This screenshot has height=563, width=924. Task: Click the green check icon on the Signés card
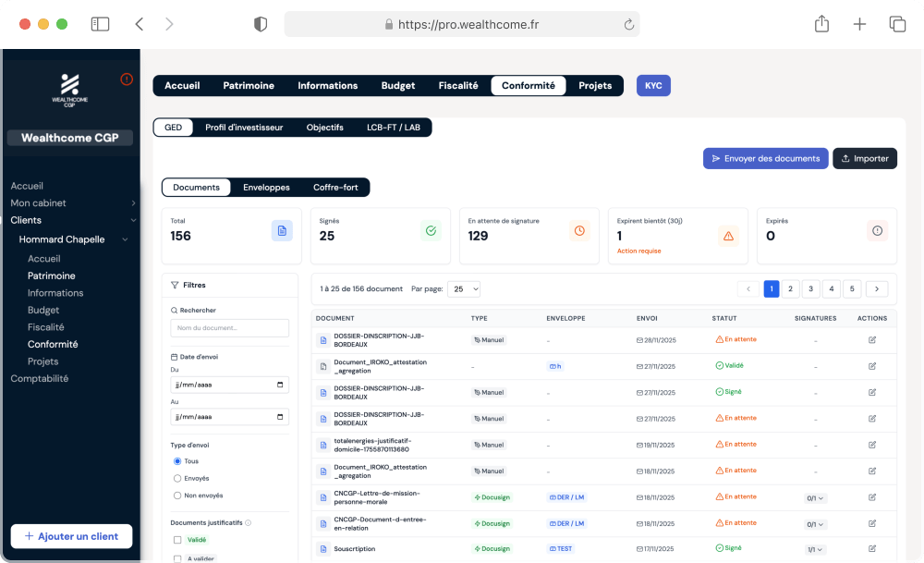(431, 230)
